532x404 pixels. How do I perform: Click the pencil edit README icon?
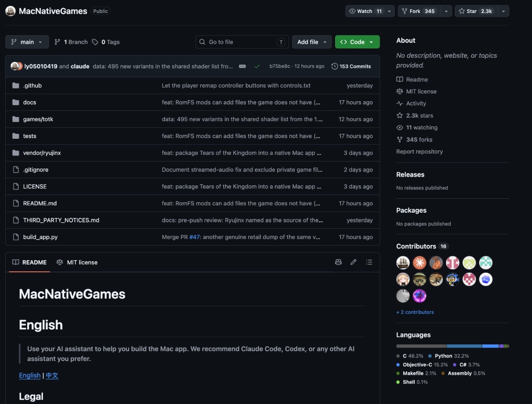pos(353,262)
